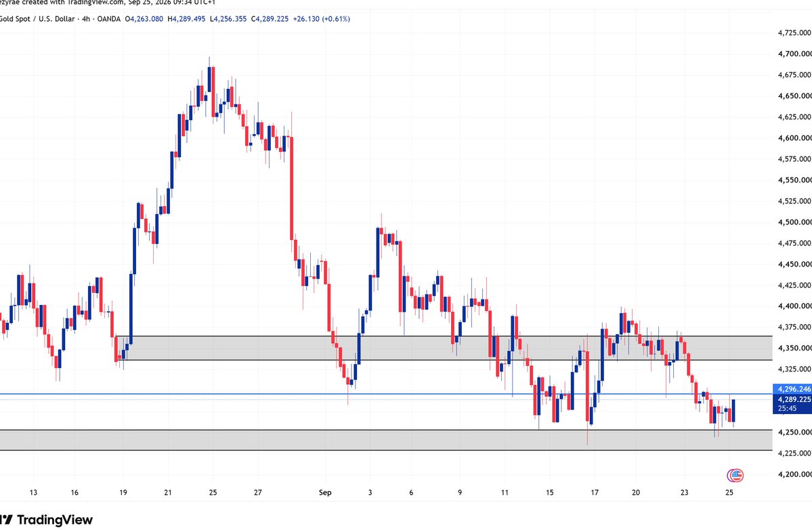The width and height of the screenshot is (812, 530).
Task: Click the high value H4,289.495
Action: pyautogui.click(x=186, y=19)
